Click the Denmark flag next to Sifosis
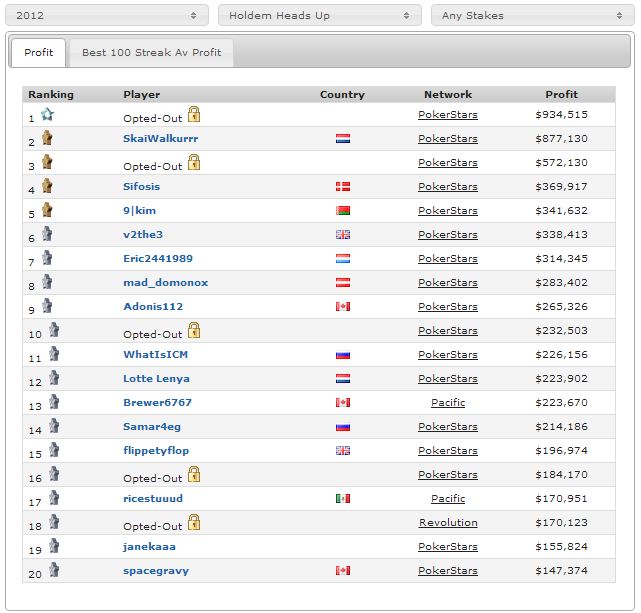641x613 pixels. click(343, 187)
